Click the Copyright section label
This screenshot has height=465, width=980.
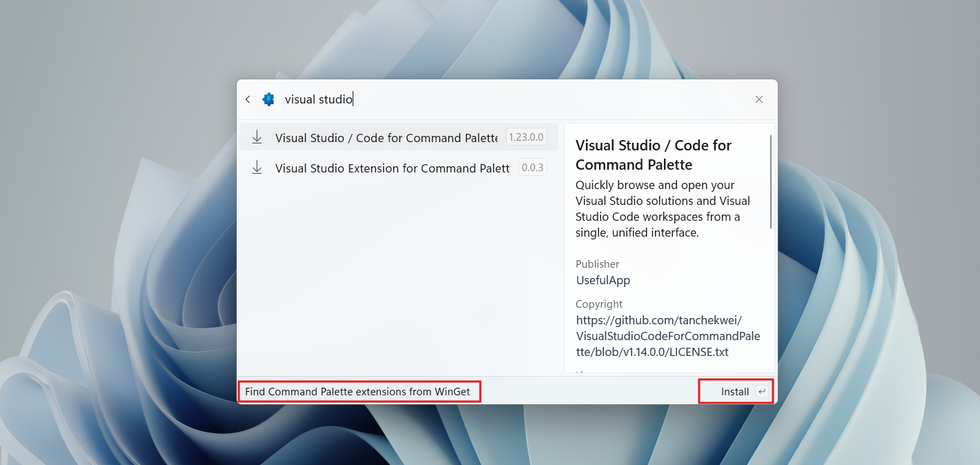click(598, 304)
